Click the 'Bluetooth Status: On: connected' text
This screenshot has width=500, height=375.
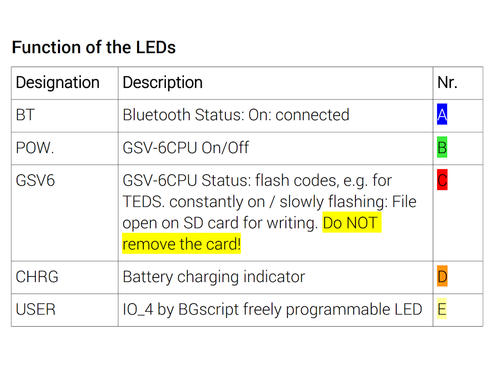click(236, 115)
